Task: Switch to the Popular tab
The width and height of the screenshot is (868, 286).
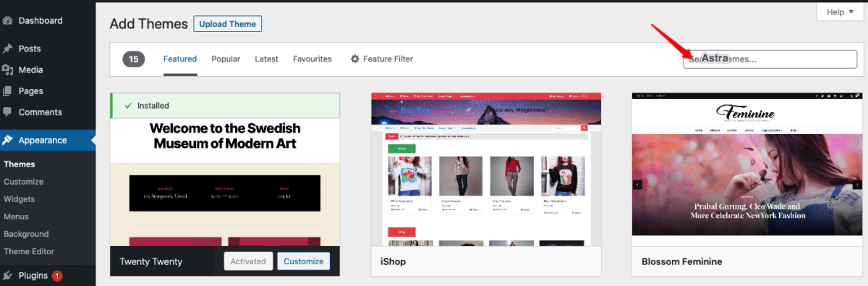Action: pyautogui.click(x=226, y=59)
